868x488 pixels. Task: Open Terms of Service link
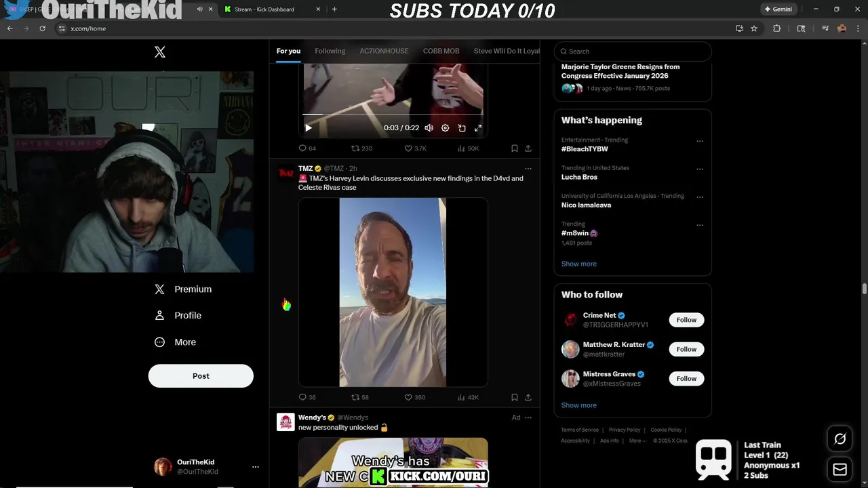pos(580,430)
